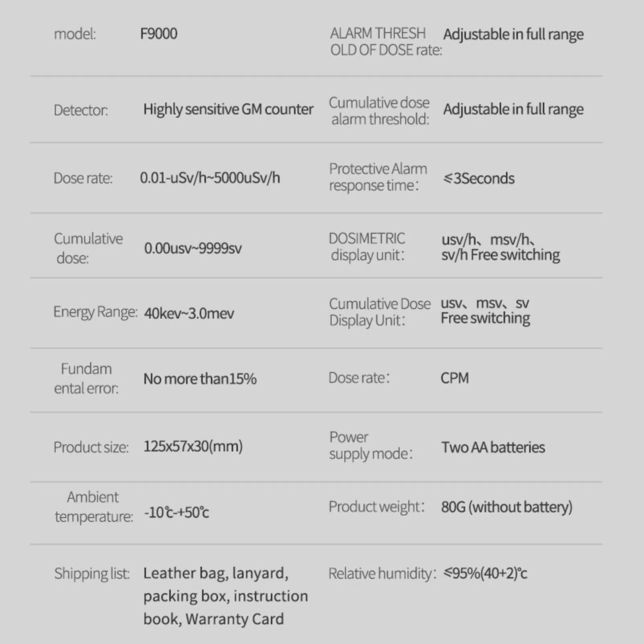Click the cumulative dose value 0.00usv~9999sv
Screen dimensions: 644x644
pos(193,248)
